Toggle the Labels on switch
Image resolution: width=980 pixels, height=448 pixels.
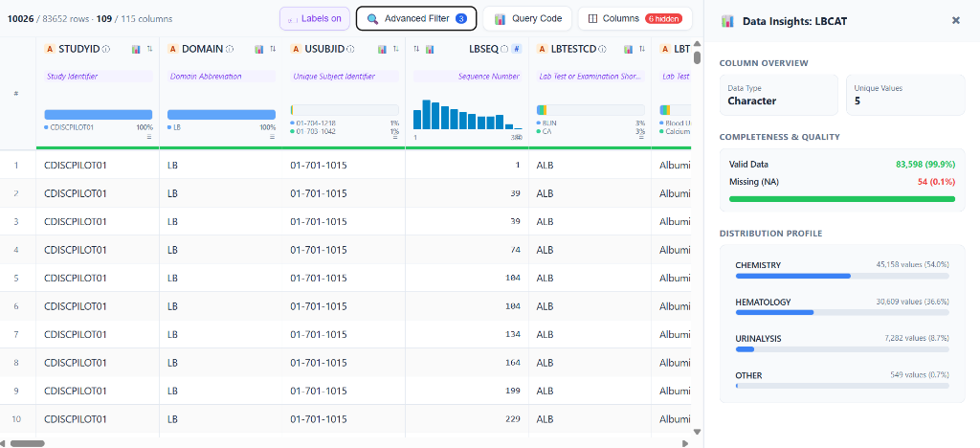[314, 19]
